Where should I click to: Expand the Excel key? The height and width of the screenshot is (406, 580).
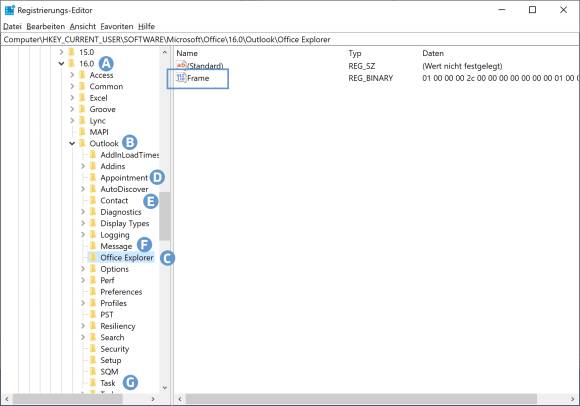pos(72,98)
